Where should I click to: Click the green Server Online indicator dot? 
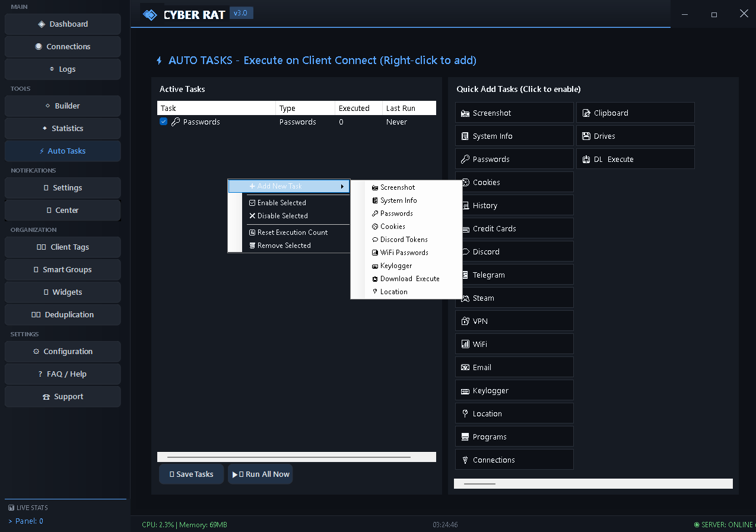coord(697,525)
